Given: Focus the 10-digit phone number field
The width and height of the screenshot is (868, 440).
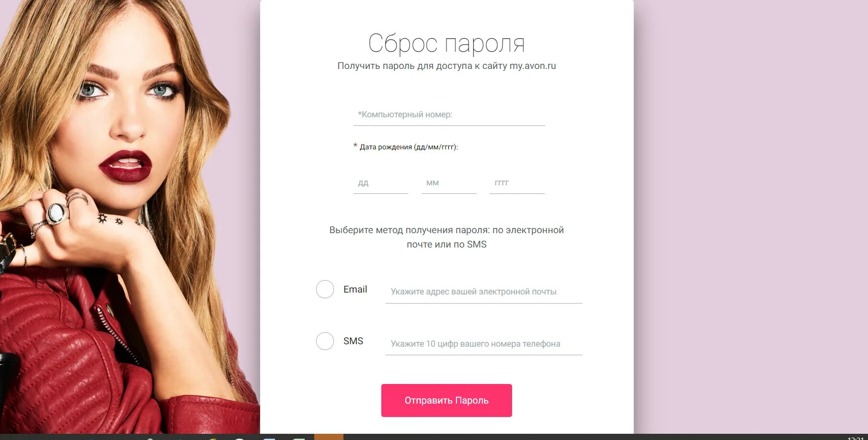Looking at the screenshot, I should 484,344.
